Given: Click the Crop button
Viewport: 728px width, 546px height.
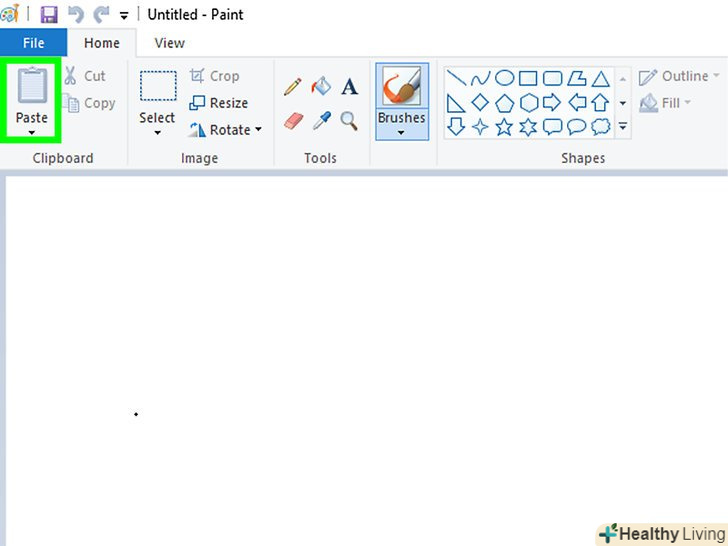Looking at the screenshot, I should tap(214, 76).
